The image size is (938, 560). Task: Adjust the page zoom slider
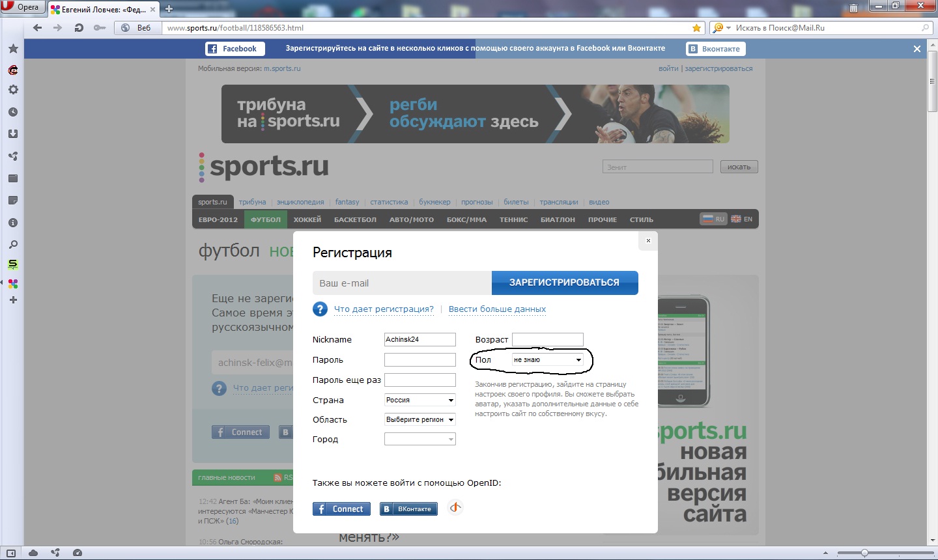point(864,553)
